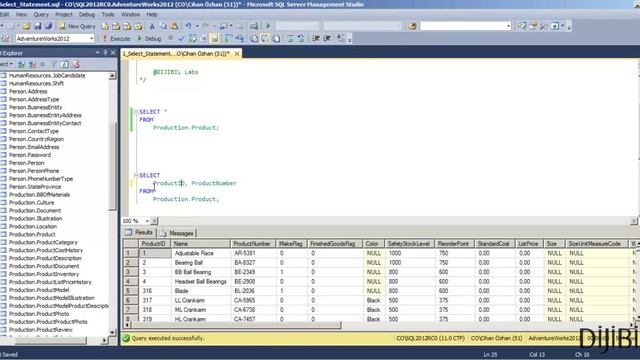Select HumanResources.JobCandidate in Object Explorer
Screen dimensions: 640x360
47,76
